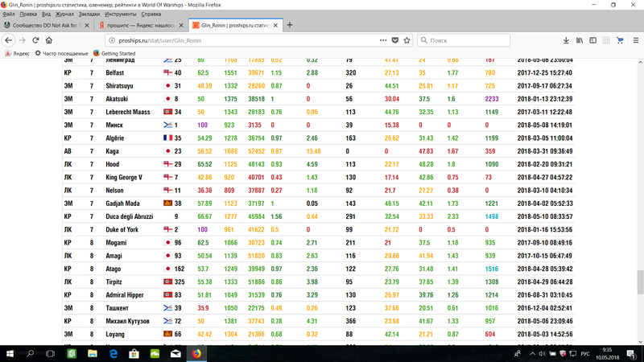Screen dimensions: 644x362
Task: Reload the page with the refresh icon
Action: coord(37,39)
